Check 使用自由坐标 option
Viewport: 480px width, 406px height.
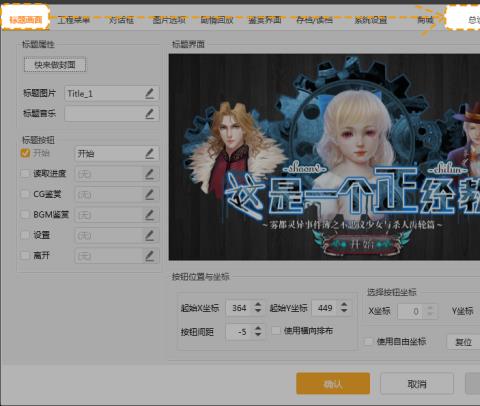[368, 341]
